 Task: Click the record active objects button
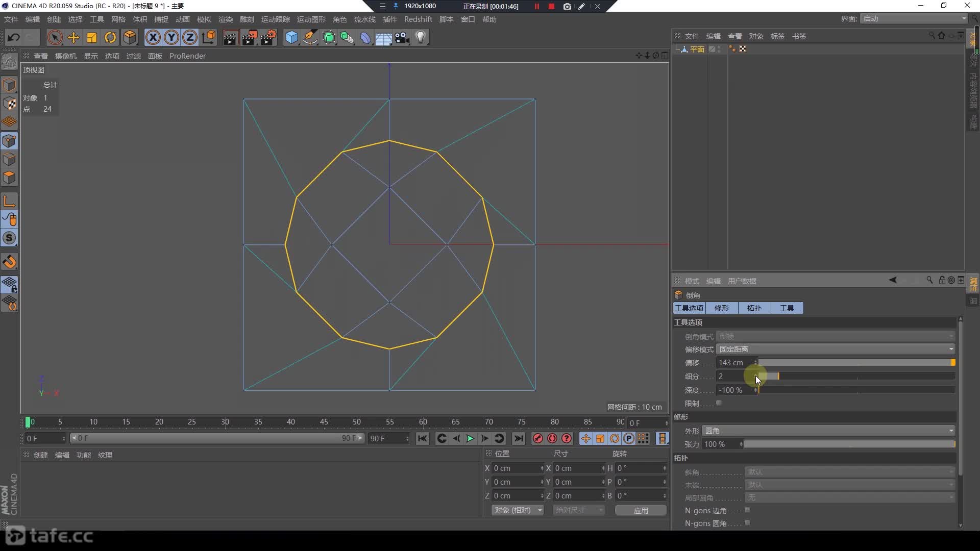coord(537,438)
